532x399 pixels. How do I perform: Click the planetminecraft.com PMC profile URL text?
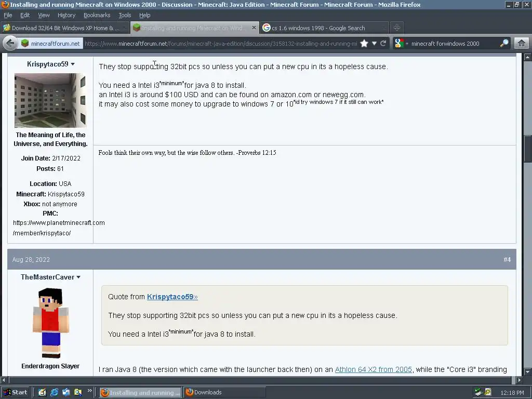(x=59, y=228)
